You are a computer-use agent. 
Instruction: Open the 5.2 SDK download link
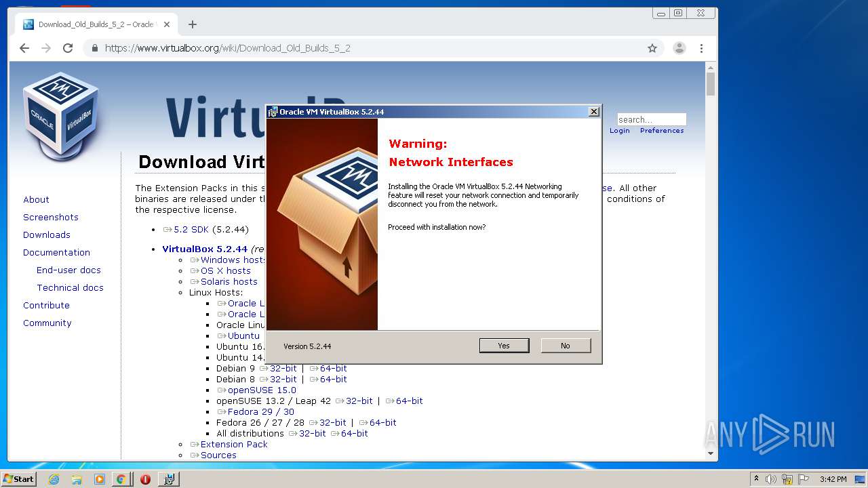pos(186,230)
